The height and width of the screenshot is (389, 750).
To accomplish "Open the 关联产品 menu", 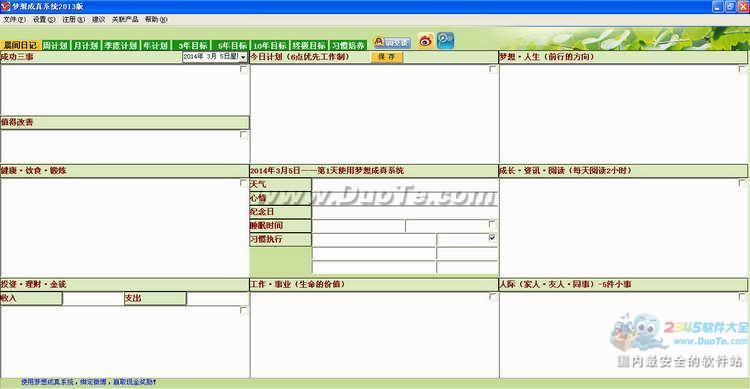I will [x=125, y=20].
